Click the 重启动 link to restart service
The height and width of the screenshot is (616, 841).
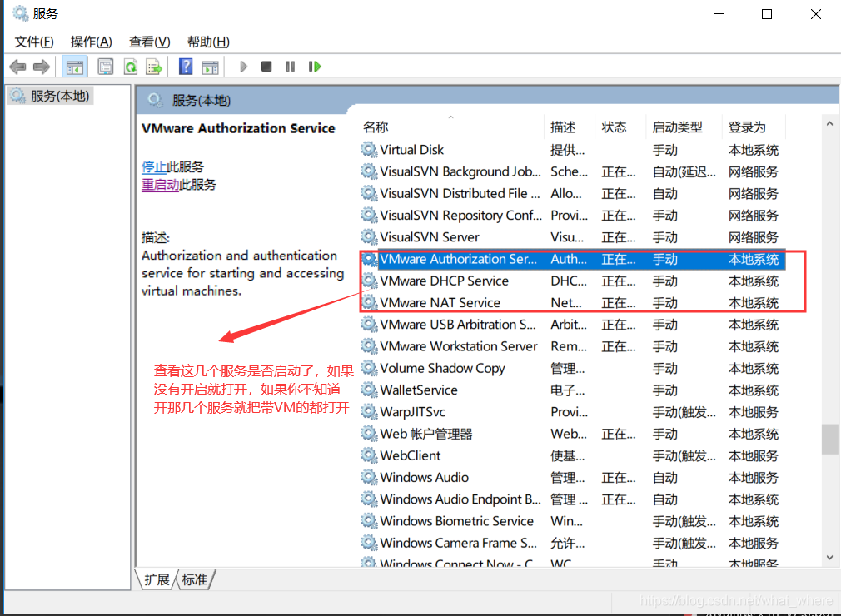click(x=160, y=185)
